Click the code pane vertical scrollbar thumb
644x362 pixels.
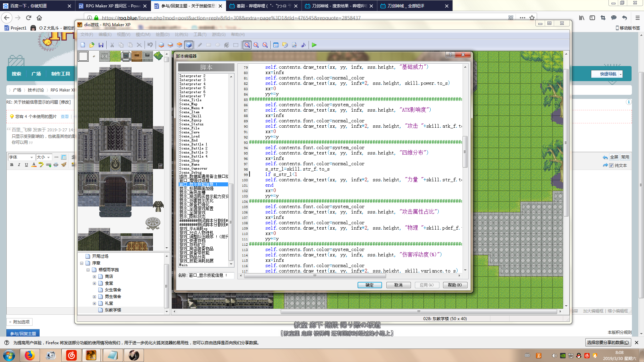[x=465, y=152]
